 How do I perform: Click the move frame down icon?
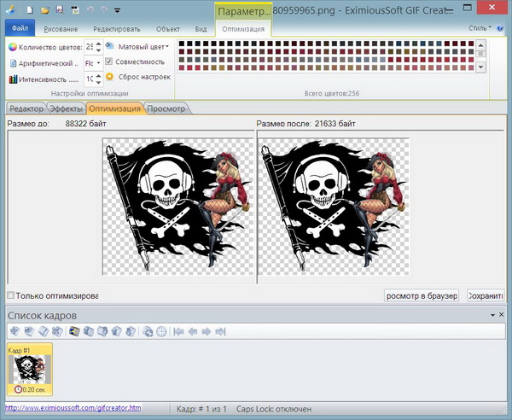pos(131,331)
